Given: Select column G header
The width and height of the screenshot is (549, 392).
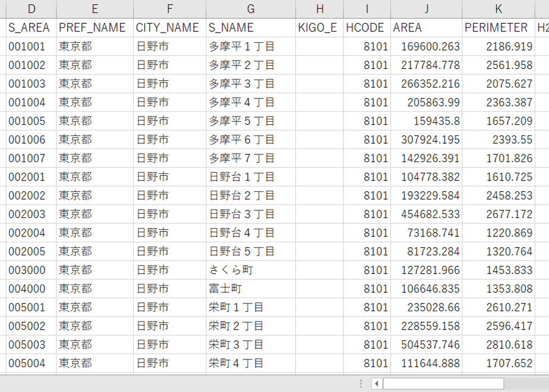Looking at the screenshot, I should (x=251, y=9).
